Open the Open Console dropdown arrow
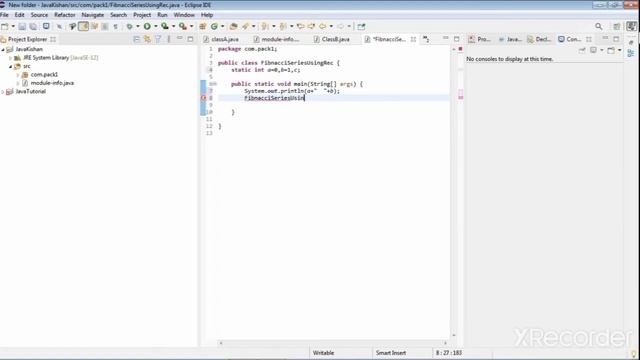Image resolution: width=640 pixels, height=360 pixels. [x=620, y=50]
